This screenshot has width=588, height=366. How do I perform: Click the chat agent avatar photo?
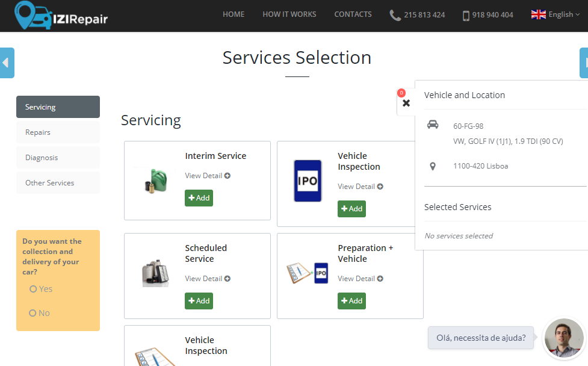point(564,338)
